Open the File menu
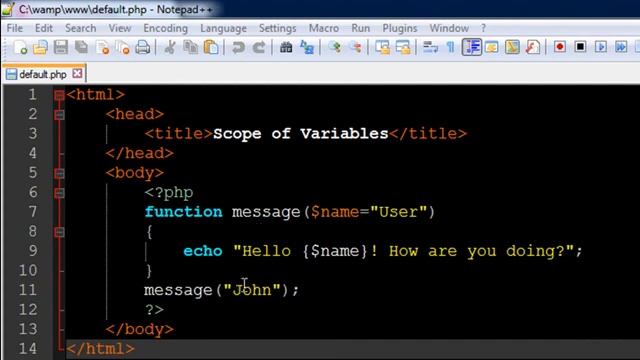 pos(15,28)
